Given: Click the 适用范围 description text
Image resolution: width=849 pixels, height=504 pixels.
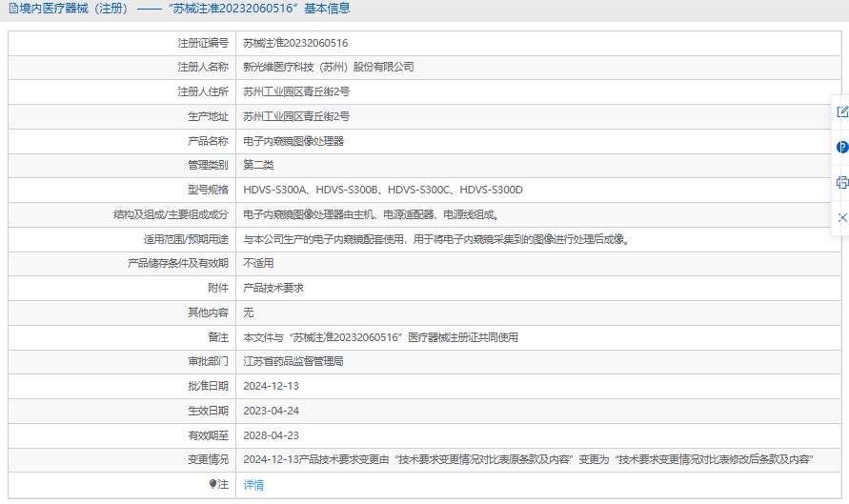Looking at the screenshot, I should [437, 239].
